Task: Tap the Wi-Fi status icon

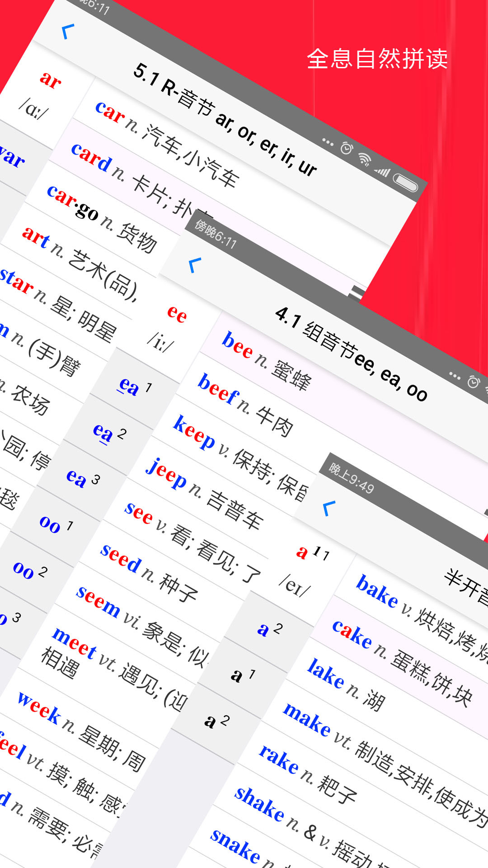Action: click(365, 158)
